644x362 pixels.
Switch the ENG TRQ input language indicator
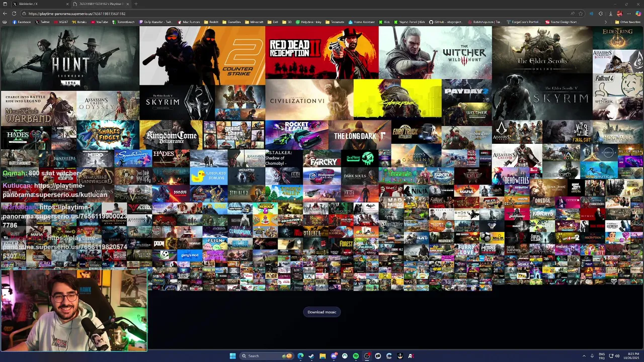(x=601, y=356)
